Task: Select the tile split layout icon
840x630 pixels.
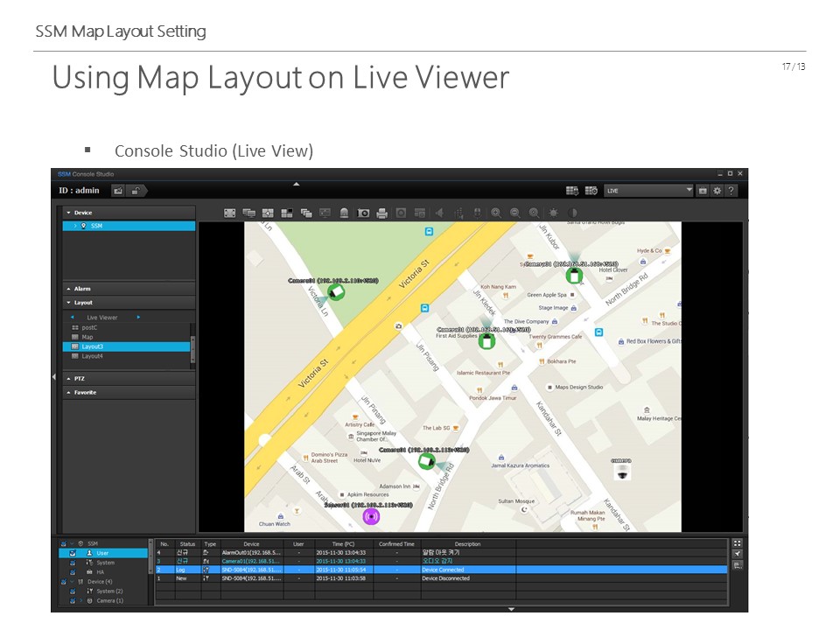Action: [287, 213]
